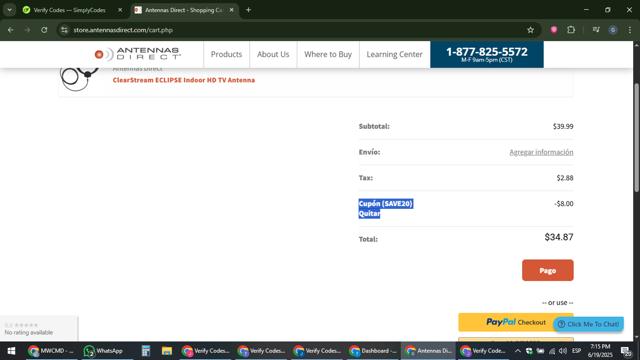Click the pink extension icon in toolbar
640x360 pixels.
coord(554,30)
